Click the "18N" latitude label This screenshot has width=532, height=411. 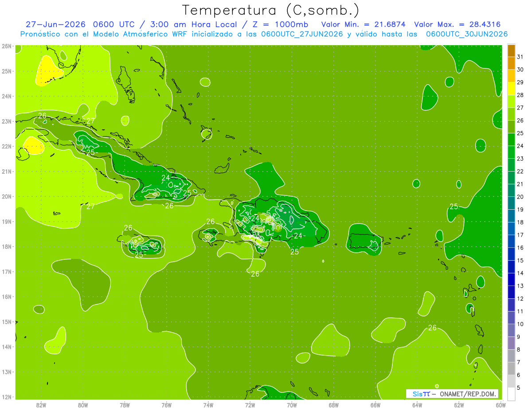click(6, 247)
